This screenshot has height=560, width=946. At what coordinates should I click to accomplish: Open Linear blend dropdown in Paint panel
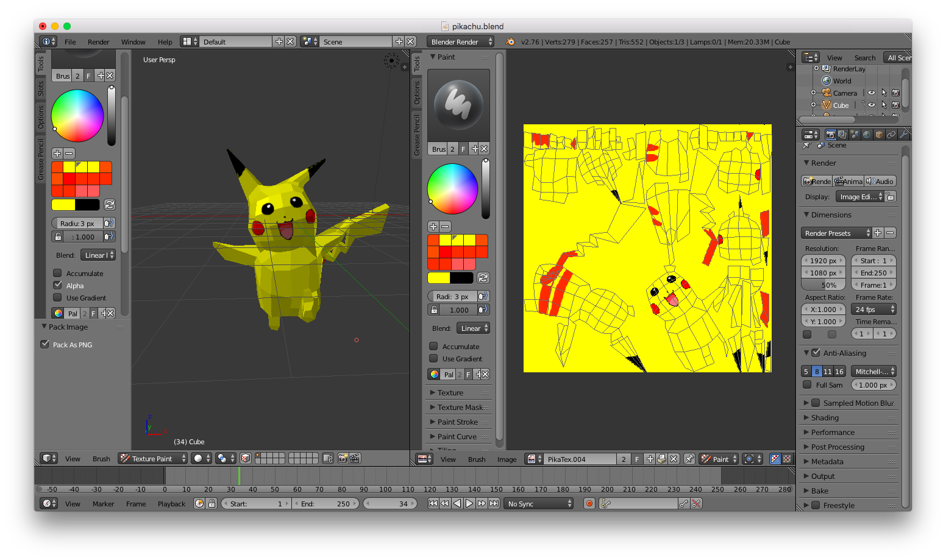click(474, 328)
